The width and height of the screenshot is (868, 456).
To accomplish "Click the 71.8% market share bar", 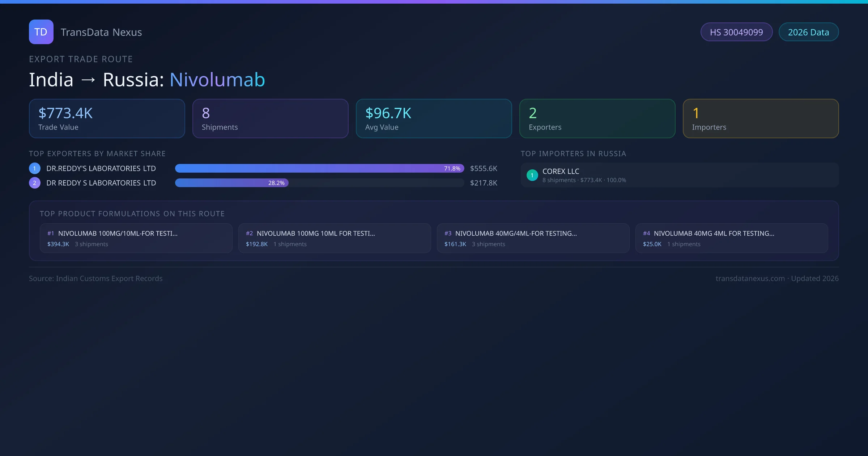I will tap(319, 168).
